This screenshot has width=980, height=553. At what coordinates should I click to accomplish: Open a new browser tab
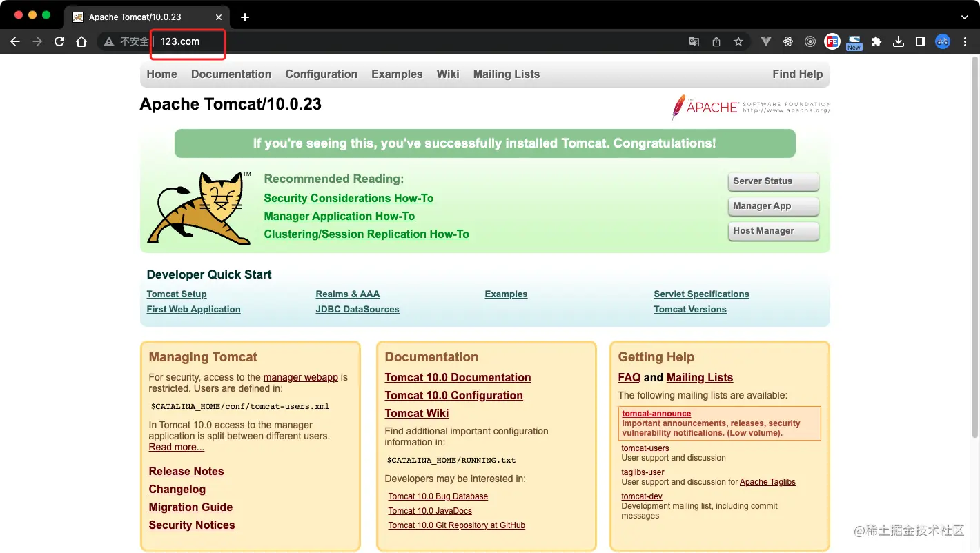pyautogui.click(x=245, y=17)
